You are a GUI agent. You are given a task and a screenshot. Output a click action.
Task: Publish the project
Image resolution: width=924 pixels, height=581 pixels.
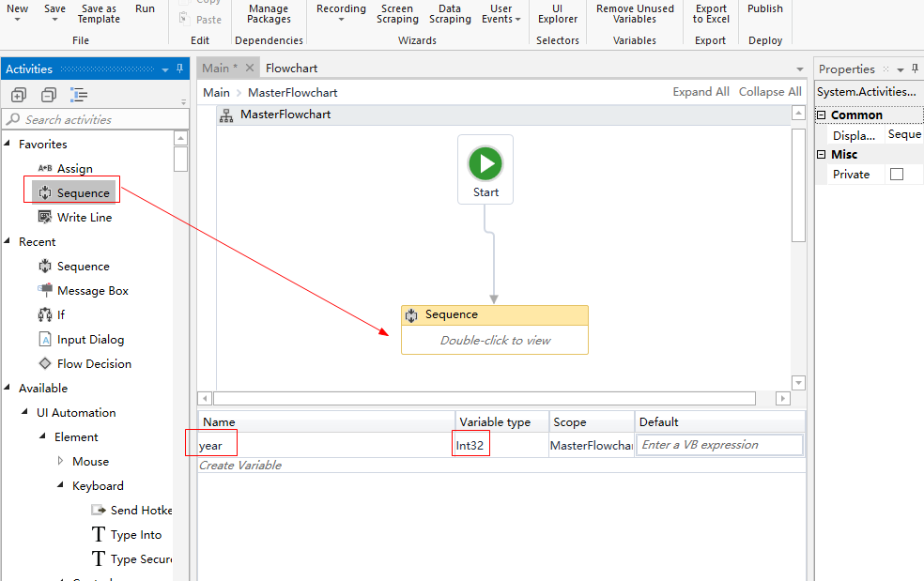point(764,8)
